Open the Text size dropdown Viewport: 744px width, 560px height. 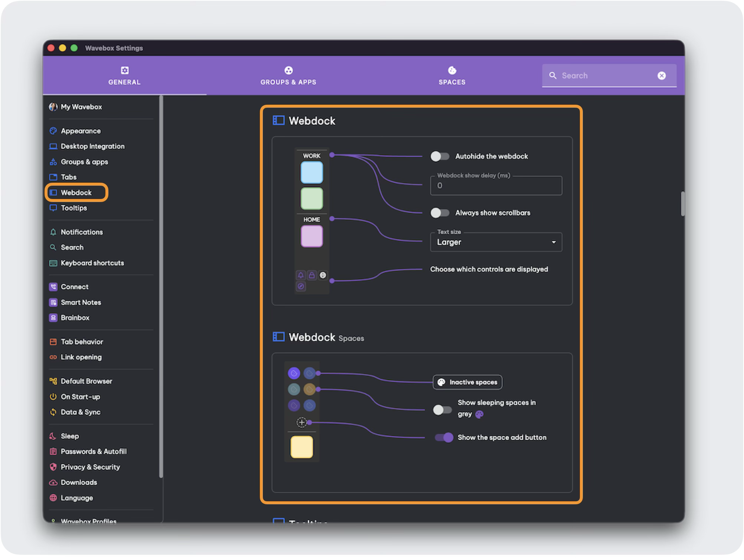click(x=496, y=242)
